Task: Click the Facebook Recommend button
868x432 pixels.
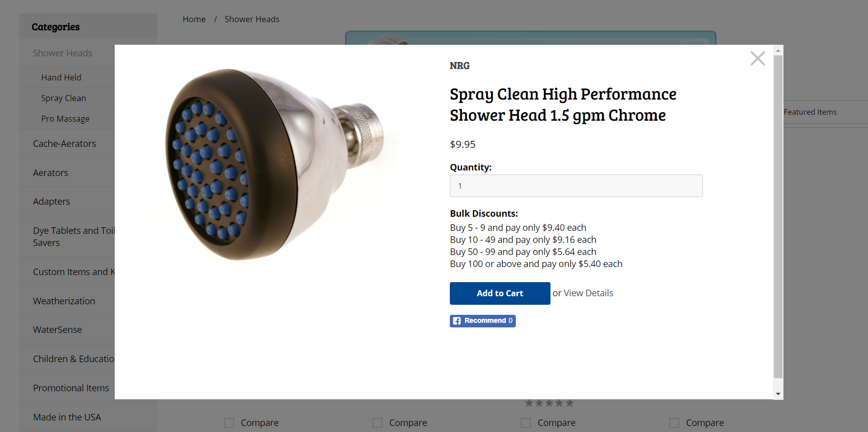Action: (x=482, y=321)
